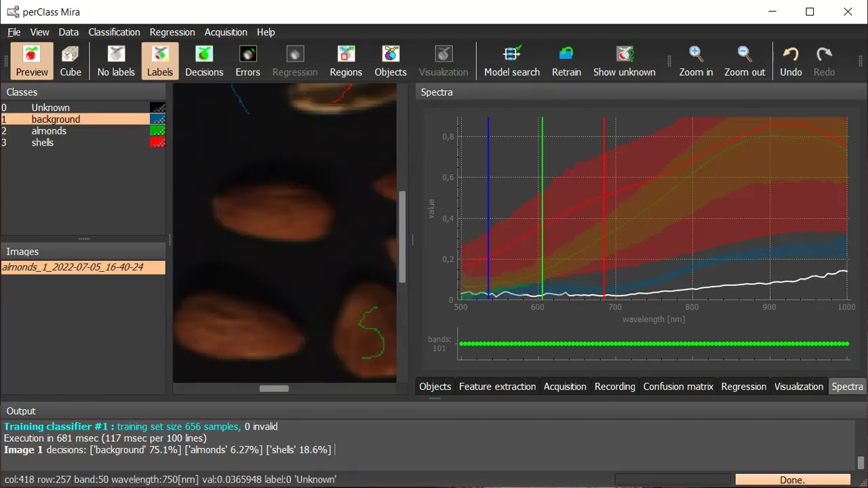The height and width of the screenshot is (488, 868).
Task: Click the Output panel header
Action: (x=433, y=411)
